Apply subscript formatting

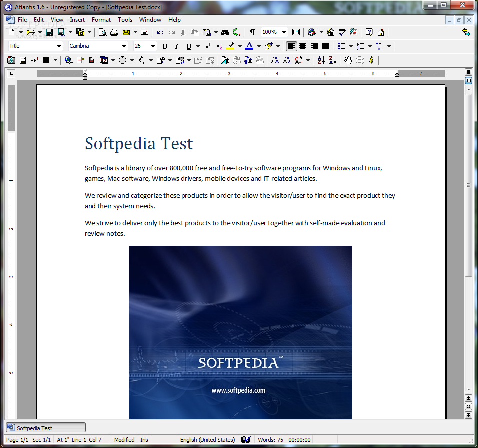(x=219, y=46)
